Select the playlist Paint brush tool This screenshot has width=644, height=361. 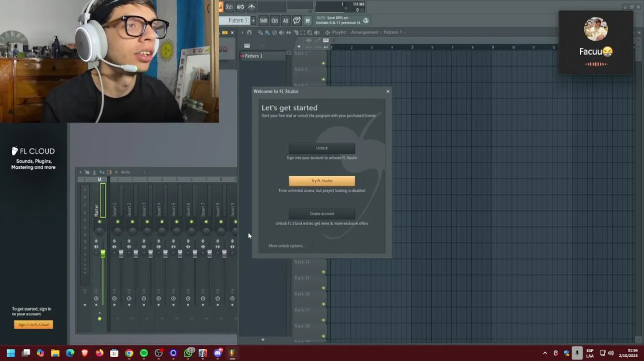click(267, 32)
